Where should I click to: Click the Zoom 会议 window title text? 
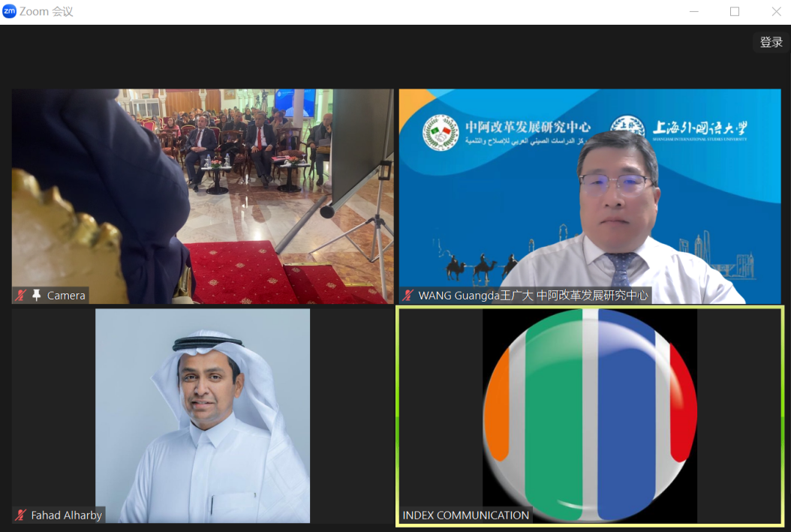coord(47,12)
